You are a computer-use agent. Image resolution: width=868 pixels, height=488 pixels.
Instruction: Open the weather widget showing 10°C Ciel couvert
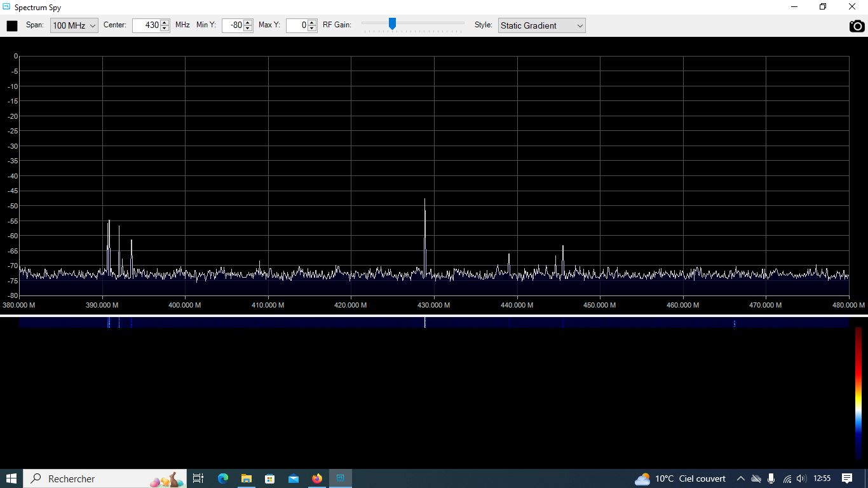[680, 478]
